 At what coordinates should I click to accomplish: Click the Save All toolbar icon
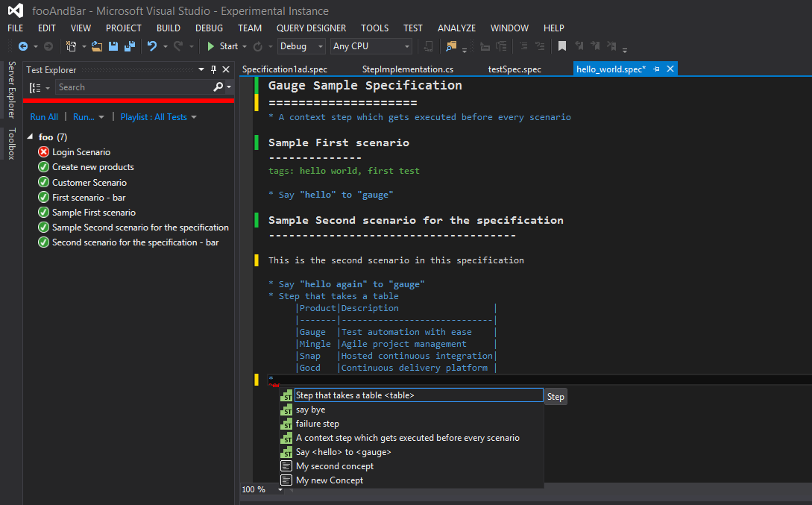tap(129, 46)
